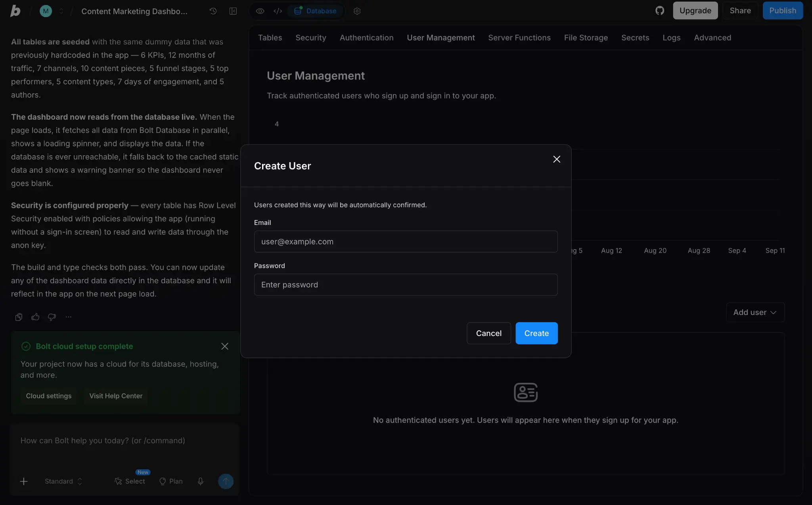Switch to preview with eye icon

260,11
